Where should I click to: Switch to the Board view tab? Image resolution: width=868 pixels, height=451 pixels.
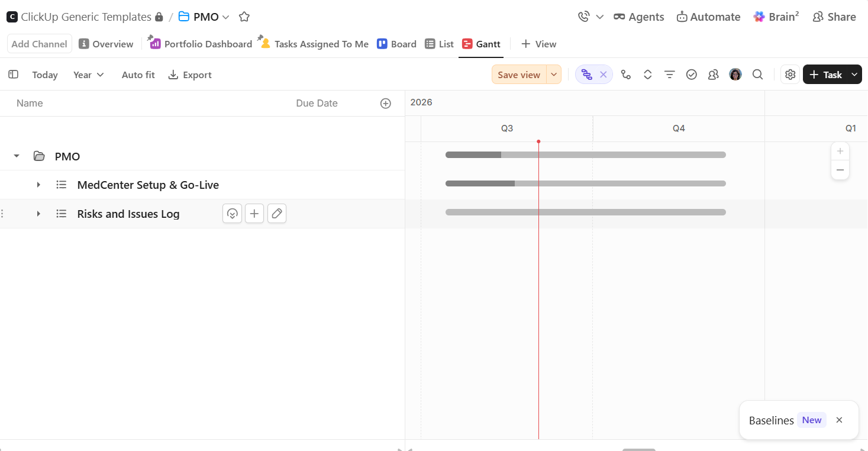coord(396,44)
